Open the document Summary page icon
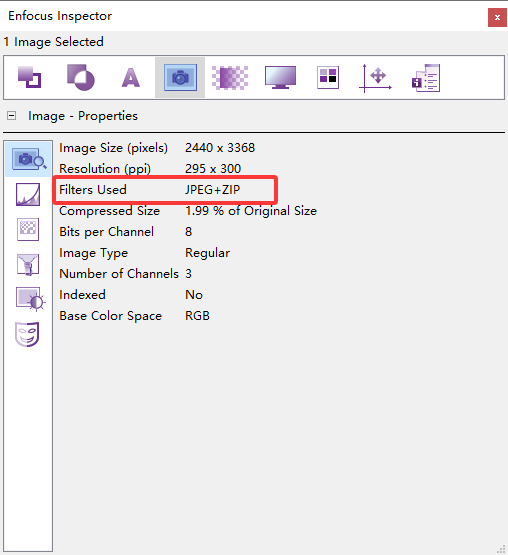Image resolution: width=508 pixels, height=555 pixels. pos(426,78)
